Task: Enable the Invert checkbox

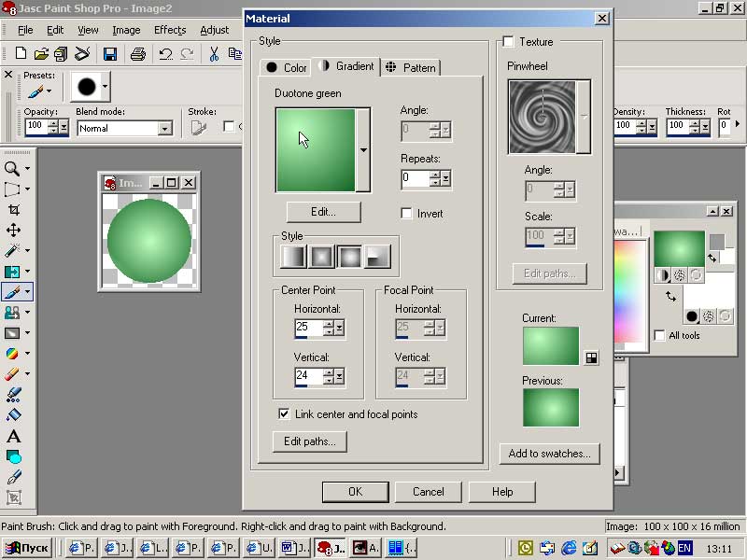Action: (x=406, y=214)
